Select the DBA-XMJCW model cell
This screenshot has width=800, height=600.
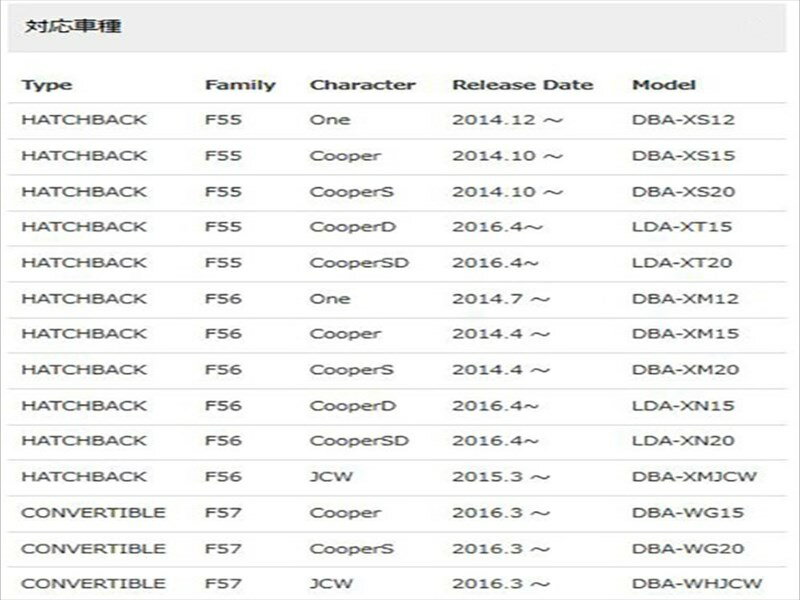click(693, 477)
